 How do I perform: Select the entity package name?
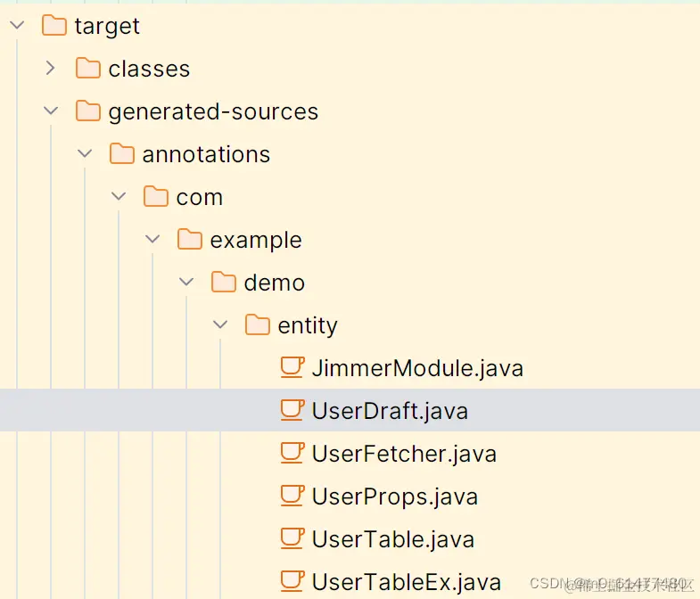coord(308,326)
